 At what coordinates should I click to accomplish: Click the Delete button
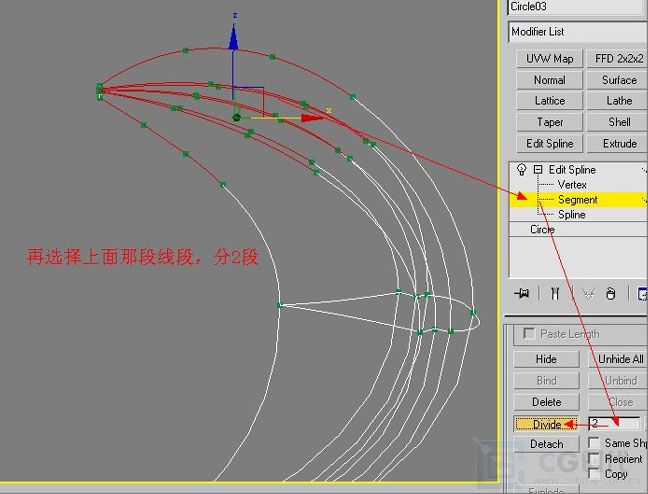(x=546, y=402)
